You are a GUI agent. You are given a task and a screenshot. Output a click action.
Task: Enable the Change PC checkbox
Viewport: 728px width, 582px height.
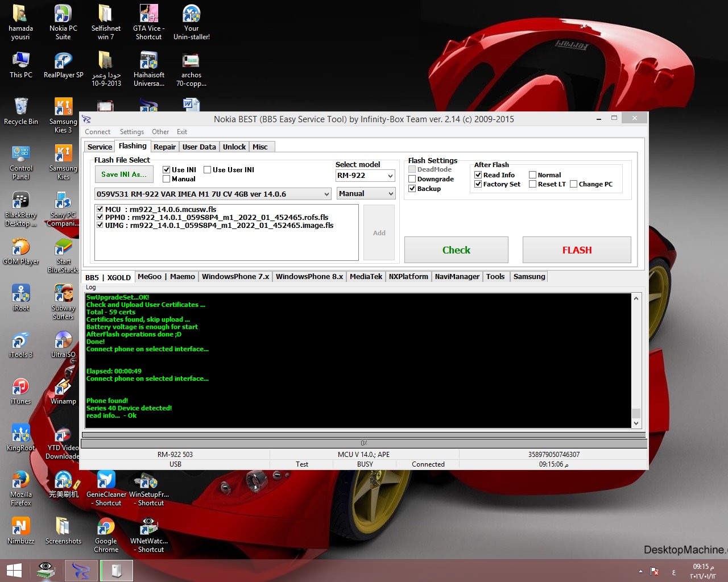(574, 184)
